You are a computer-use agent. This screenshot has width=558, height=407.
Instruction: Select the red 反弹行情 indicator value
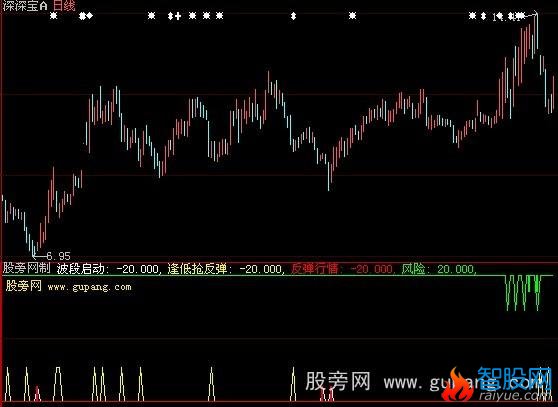342,269
